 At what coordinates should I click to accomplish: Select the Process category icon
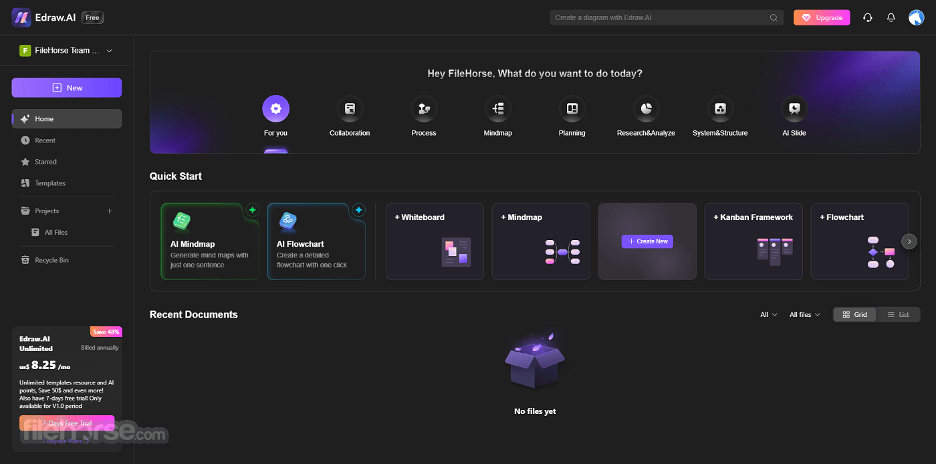[424, 109]
